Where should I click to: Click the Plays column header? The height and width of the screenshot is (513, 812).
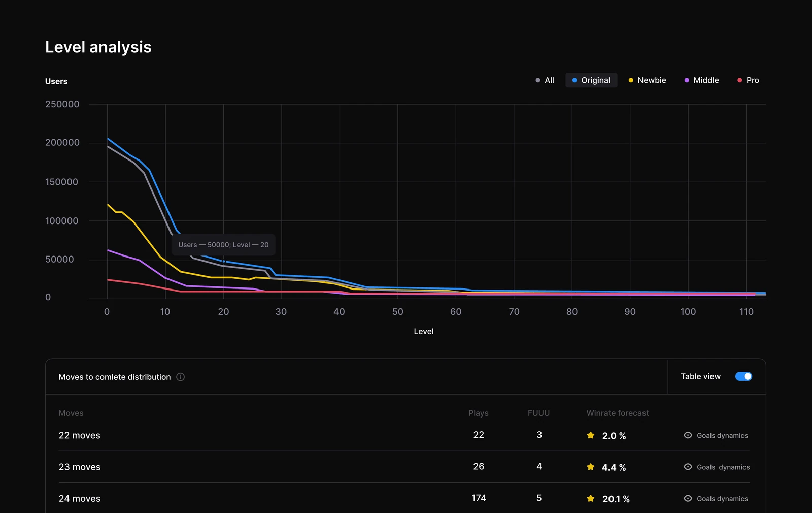(479, 413)
